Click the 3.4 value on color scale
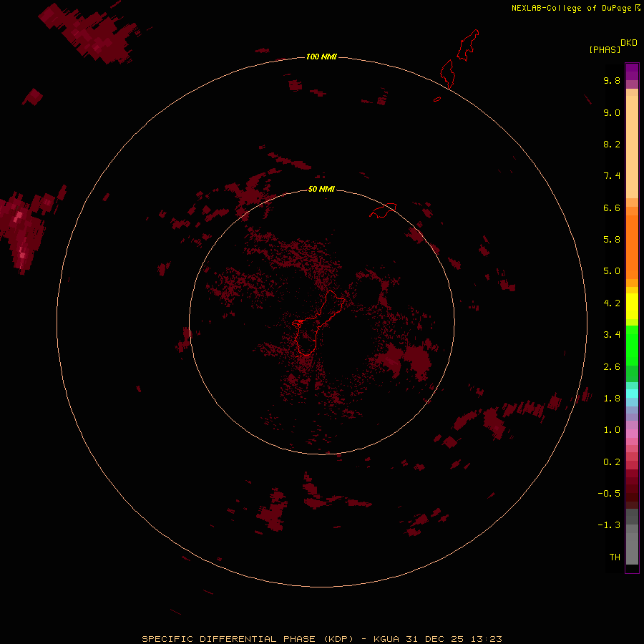 (x=612, y=335)
